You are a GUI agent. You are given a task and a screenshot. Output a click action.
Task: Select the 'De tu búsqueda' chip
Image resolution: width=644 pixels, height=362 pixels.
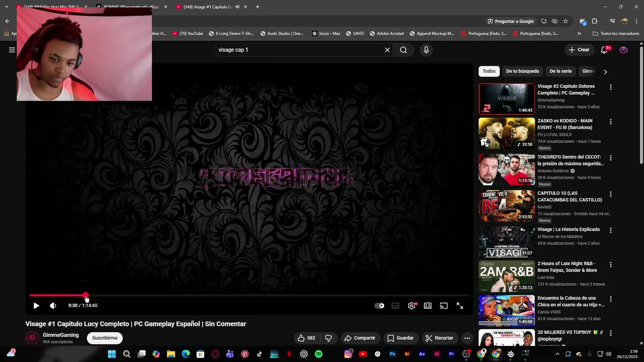point(522,71)
